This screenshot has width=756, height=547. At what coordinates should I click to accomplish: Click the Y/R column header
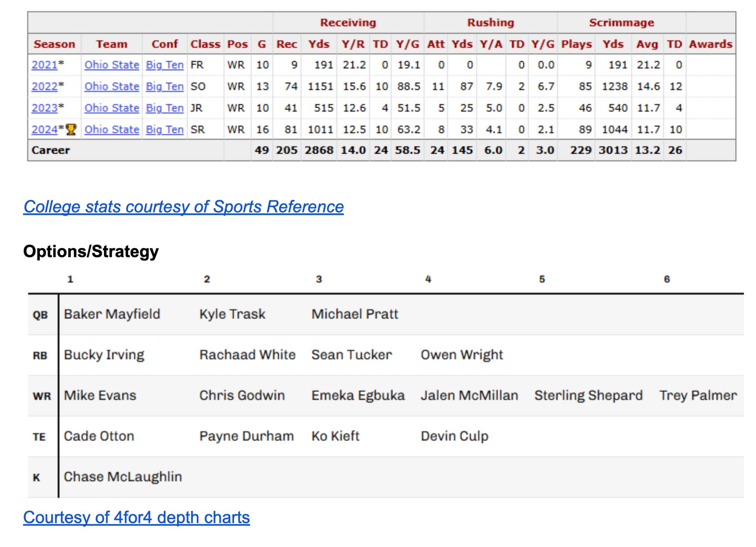click(353, 44)
